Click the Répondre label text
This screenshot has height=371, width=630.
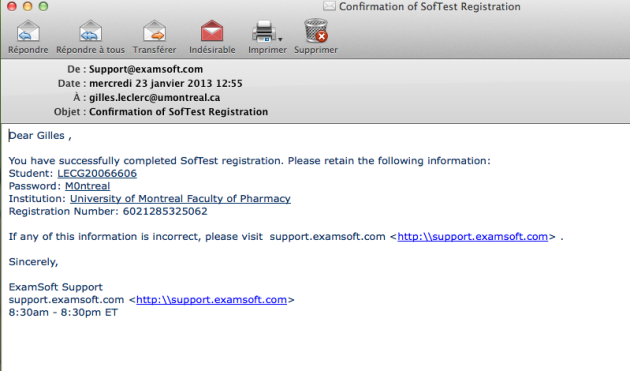pos(28,50)
